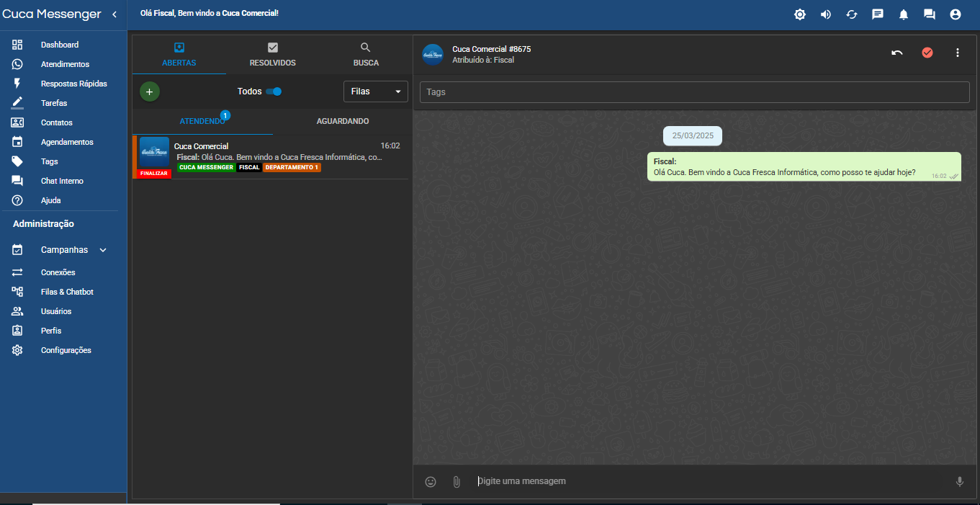Select the Aguardando sub-tab
Image resolution: width=980 pixels, height=505 pixels.
pos(343,121)
